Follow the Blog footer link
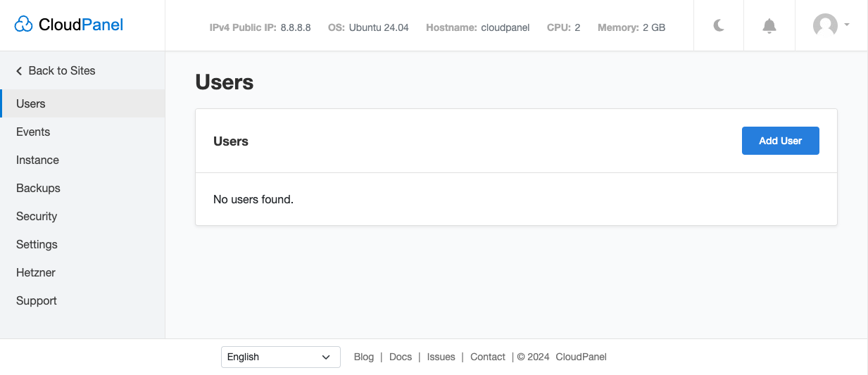 coord(364,357)
